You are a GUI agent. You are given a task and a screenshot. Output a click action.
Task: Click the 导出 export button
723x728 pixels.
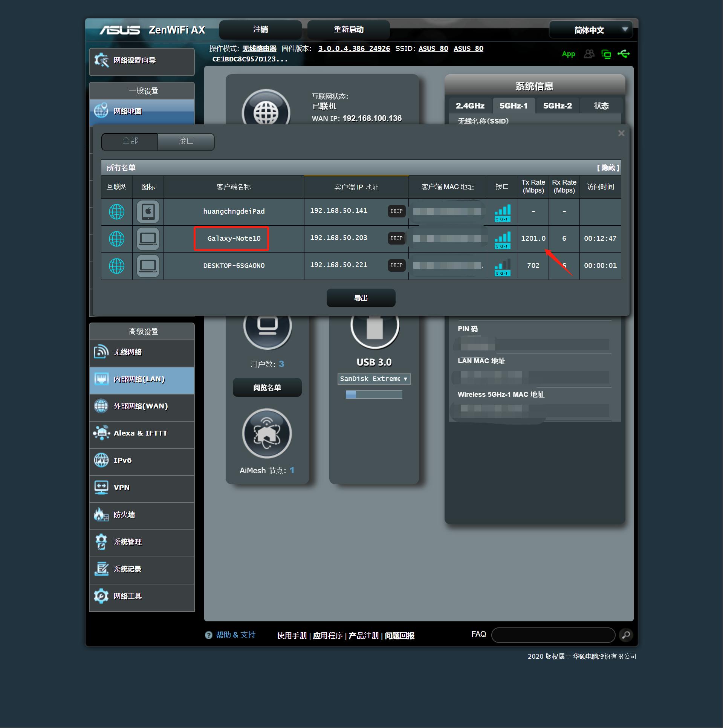[x=361, y=298]
